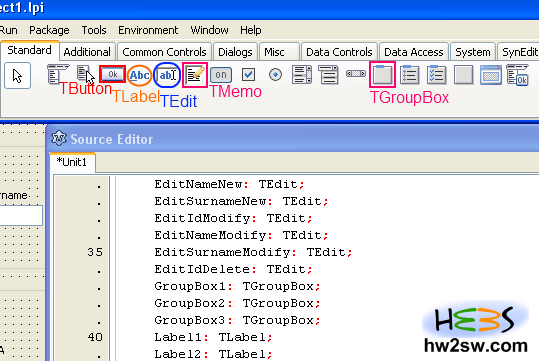Image resolution: width=539 pixels, height=361 pixels.
Task: Select the TButton component (Ok icon)
Action: click(112, 74)
